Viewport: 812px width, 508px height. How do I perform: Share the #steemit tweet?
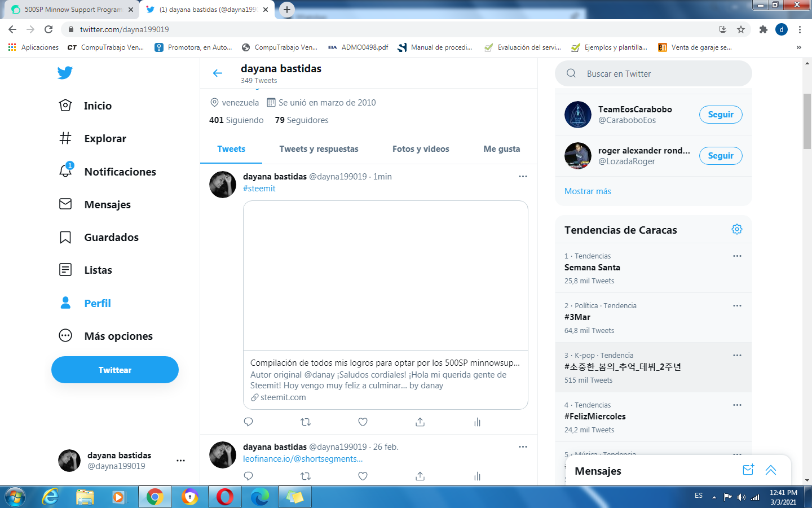pyautogui.click(x=420, y=422)
